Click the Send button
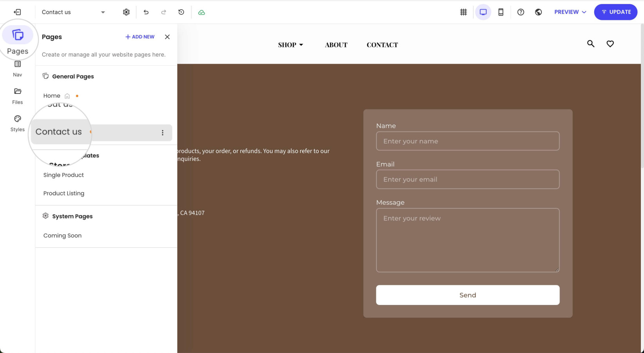Image resolution: width=644 pixels, height=353 pixels. (x=468, y=295)
